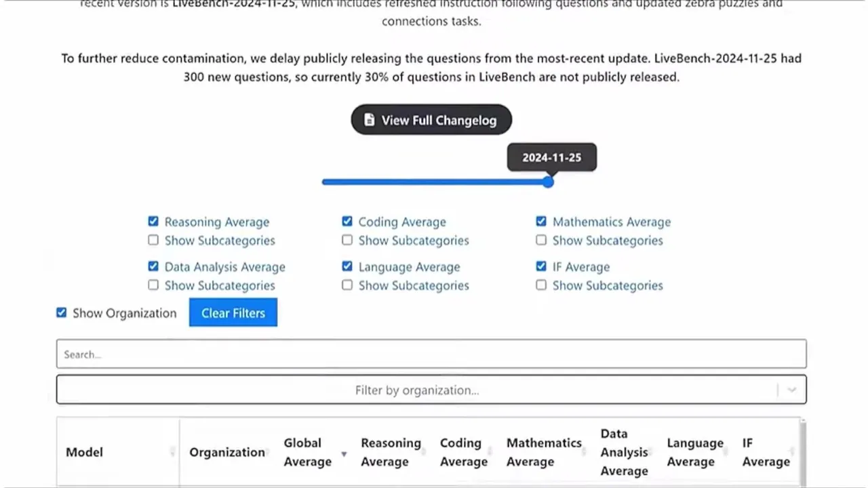Enable Show Subcategories under Language Average
This screenshot has width=868, height=488.
coord(347,285)
